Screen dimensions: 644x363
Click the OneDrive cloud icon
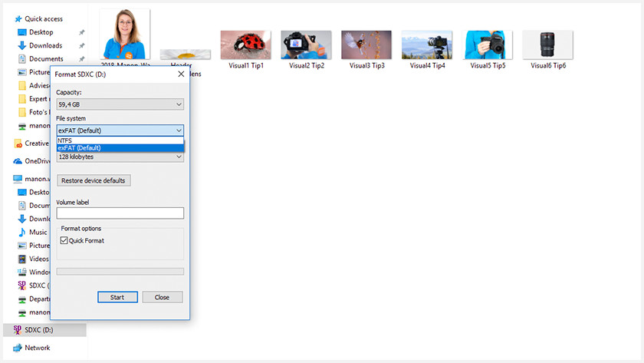coord(18,161)
